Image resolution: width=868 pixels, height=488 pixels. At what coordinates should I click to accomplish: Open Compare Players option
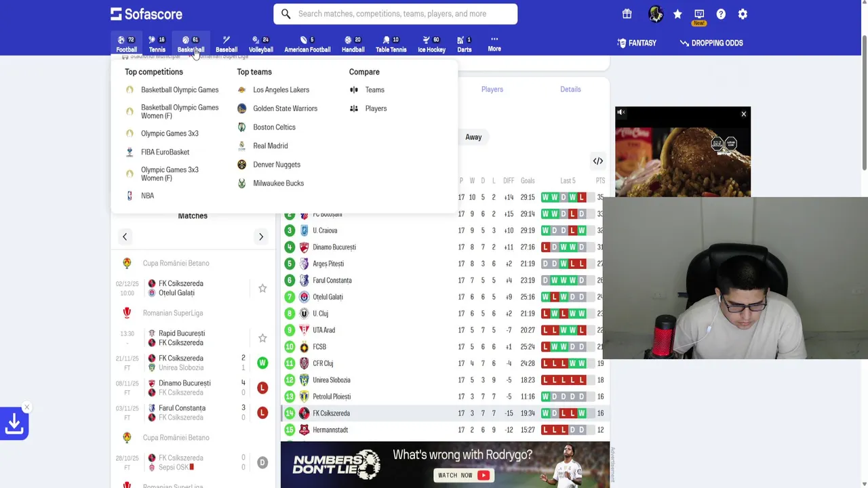(x=368, y=108)
